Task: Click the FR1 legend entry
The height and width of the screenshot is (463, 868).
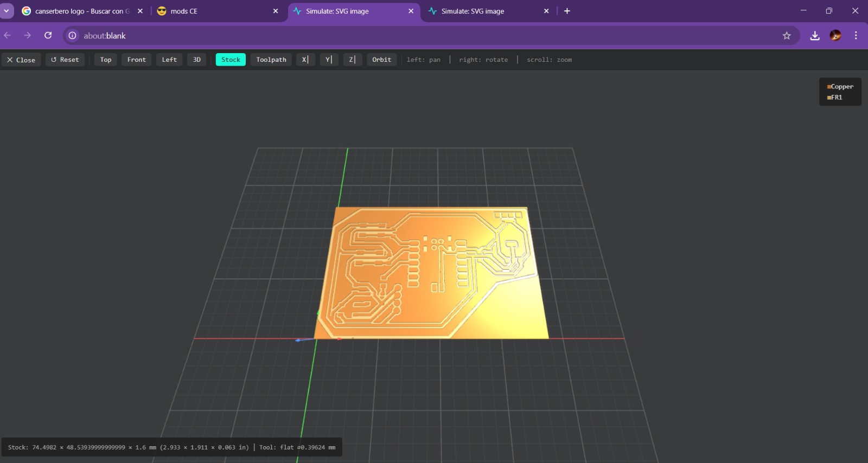Action: 836,98
